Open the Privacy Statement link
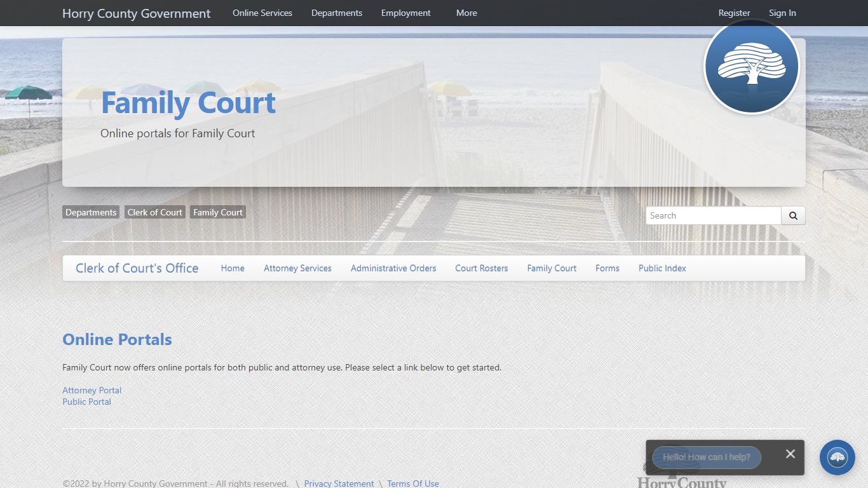This screenshot has height=488, width=868. (x=339, y=484)
